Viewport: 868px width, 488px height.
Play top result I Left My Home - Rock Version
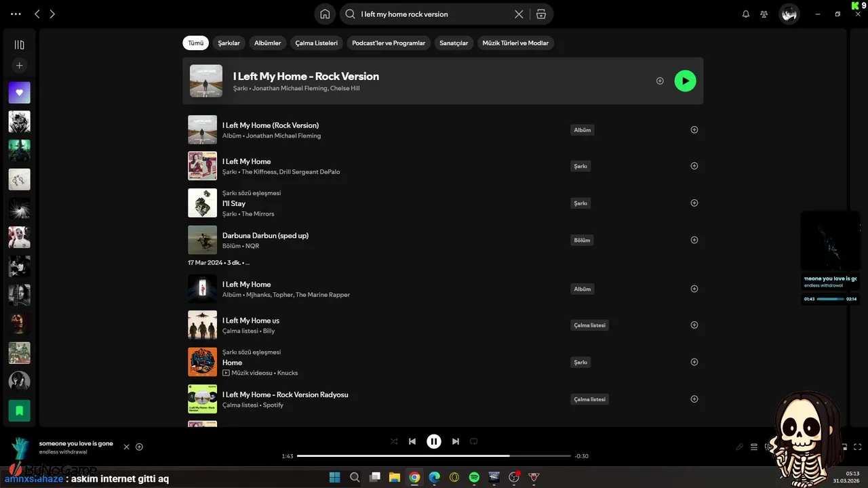point(685,81)
